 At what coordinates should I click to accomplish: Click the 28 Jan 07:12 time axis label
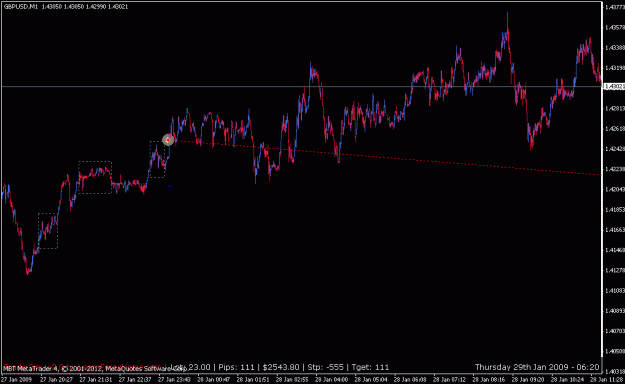(449, 379)
